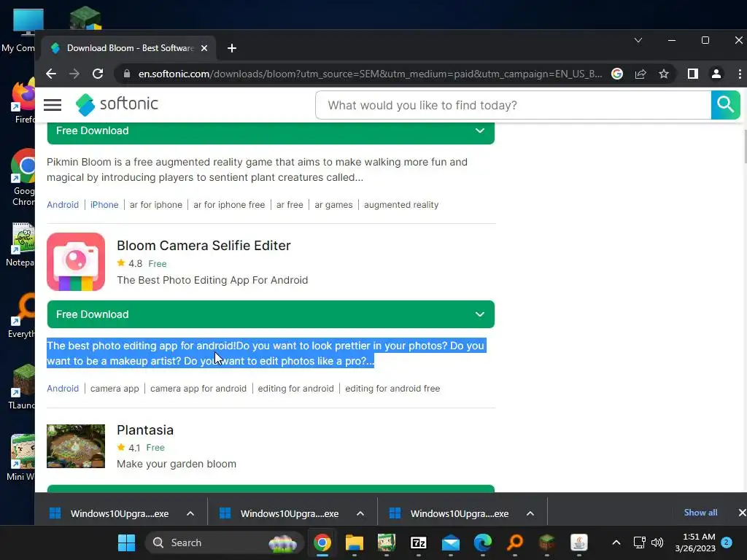The height and width of the screenshot is (560, 747).
Task: Click the Plantasia thumbnail image
Action: (76, 446)
